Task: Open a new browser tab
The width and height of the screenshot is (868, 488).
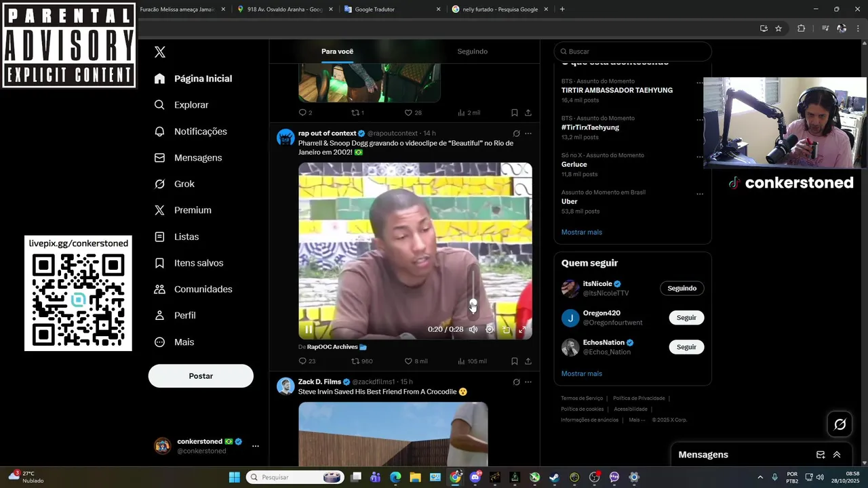Action: (x=562, y=9)
